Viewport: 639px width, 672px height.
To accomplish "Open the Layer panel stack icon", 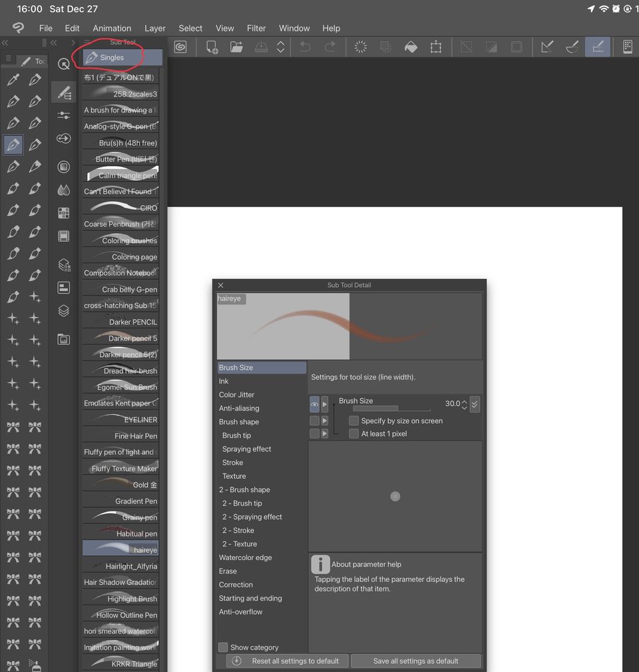I will coord(64,311).
